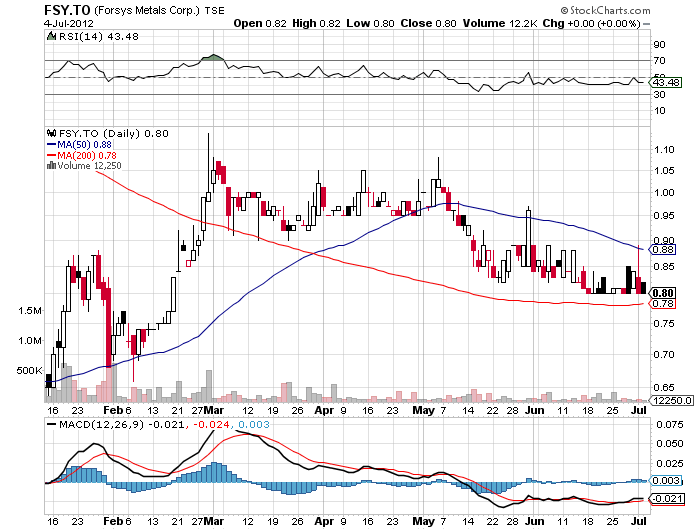The height and width of the screenshot is (530, 700).
Task: Click the MA(200) 0.78 legend text
Action: (x=87, y=155)
